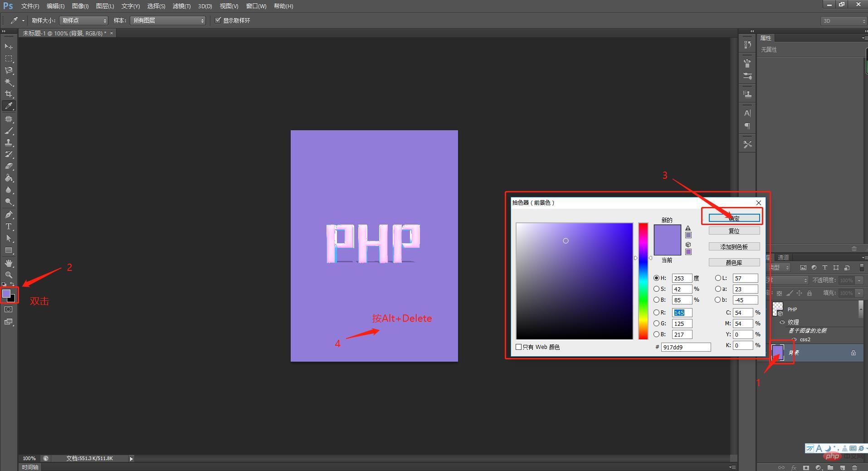This screenshot has height=471, width=868.
Task: Click the 复位 button
Action: [x=734, y=231]
